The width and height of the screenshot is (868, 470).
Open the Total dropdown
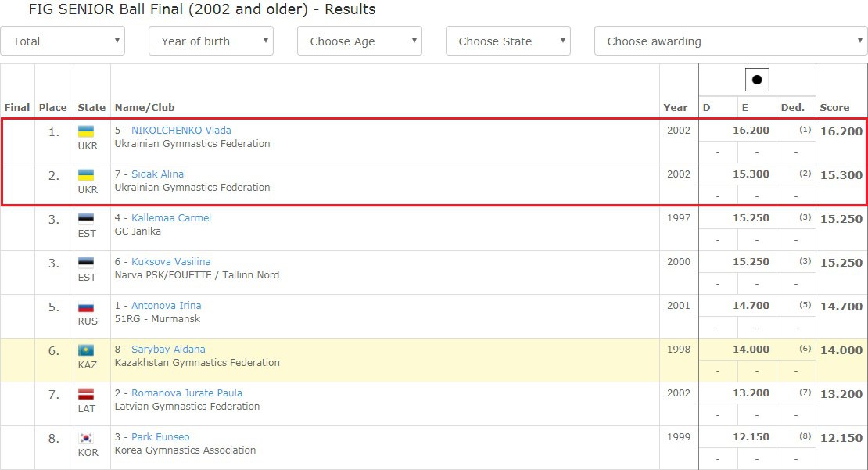[x=63, y=41]
